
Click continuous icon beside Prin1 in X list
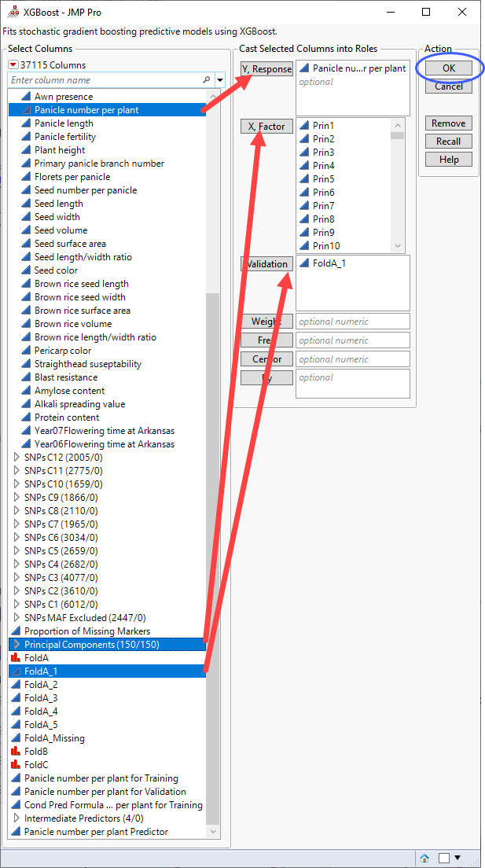304,126
